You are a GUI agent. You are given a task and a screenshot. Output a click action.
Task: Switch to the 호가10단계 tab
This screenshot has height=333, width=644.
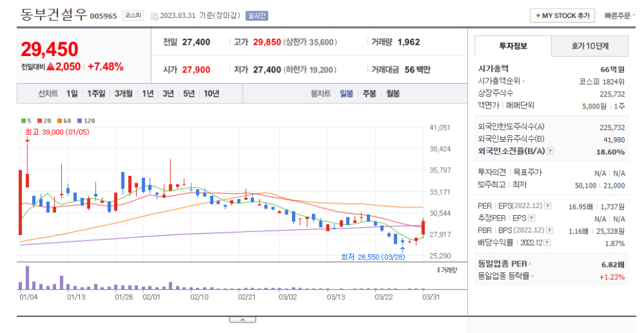coord(590,46)
